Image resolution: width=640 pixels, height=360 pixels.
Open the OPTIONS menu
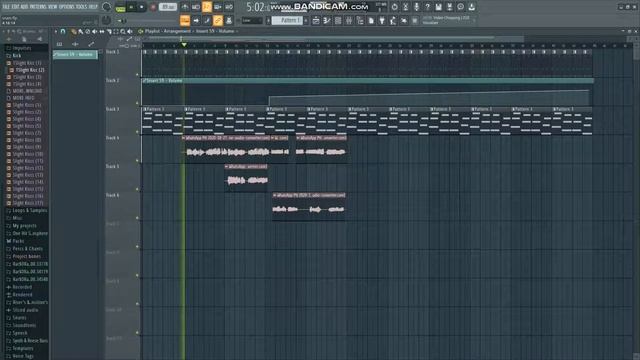[67, 7]
